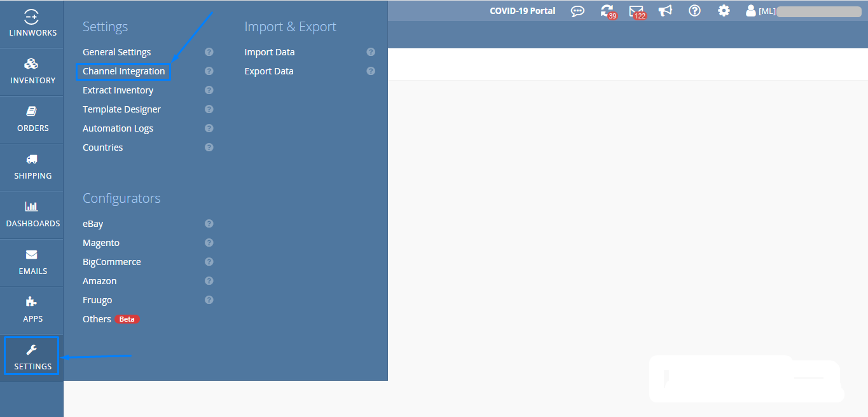Show help for BigCommerce configurator
The width and height of the screenshot is (868, 417).
(x=209, y=262)
